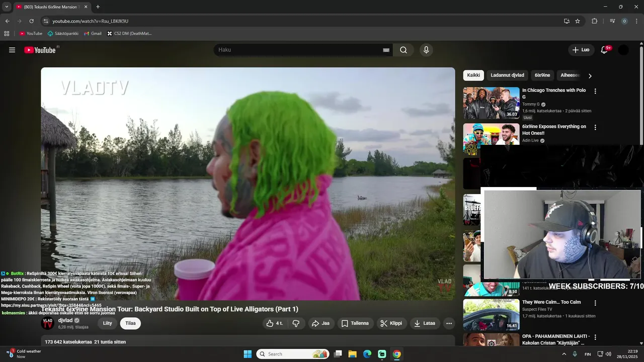Save video with the Tallenna button

coord(355,323)
